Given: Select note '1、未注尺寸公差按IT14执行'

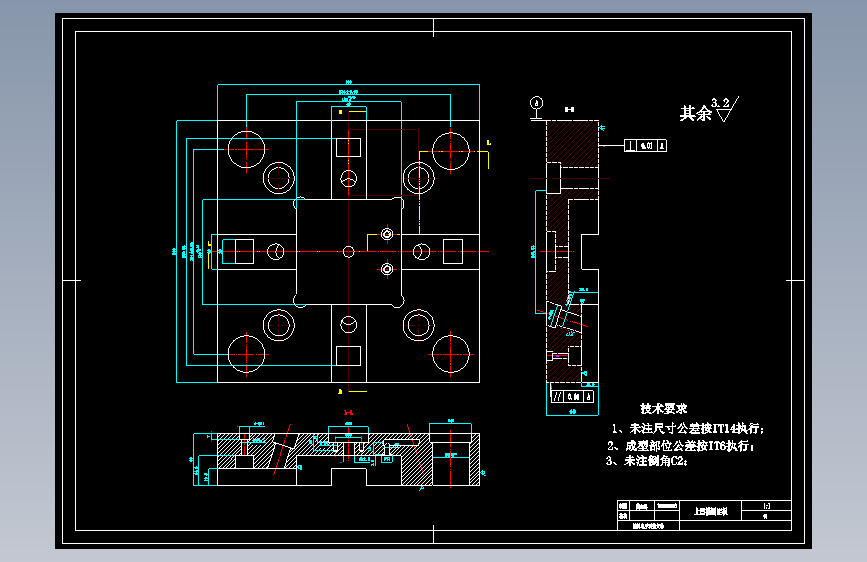Looking at the screenshot, I should pos(688,429).
